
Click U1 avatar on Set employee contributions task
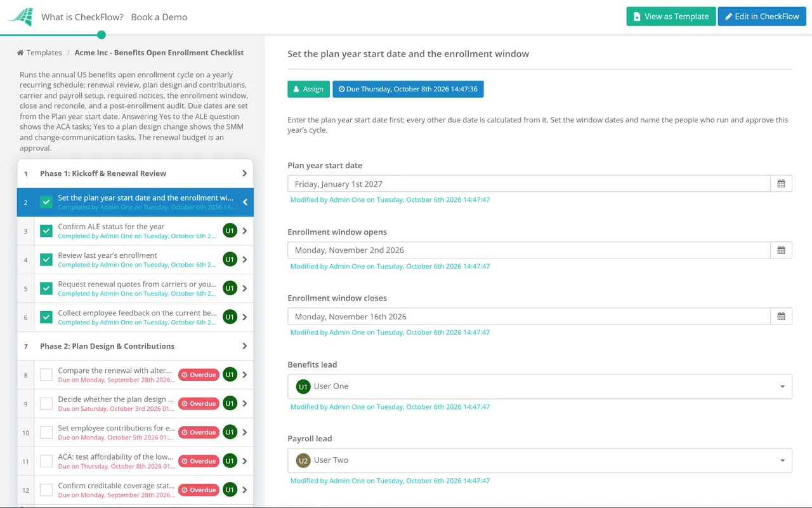[x=230, y=432]
